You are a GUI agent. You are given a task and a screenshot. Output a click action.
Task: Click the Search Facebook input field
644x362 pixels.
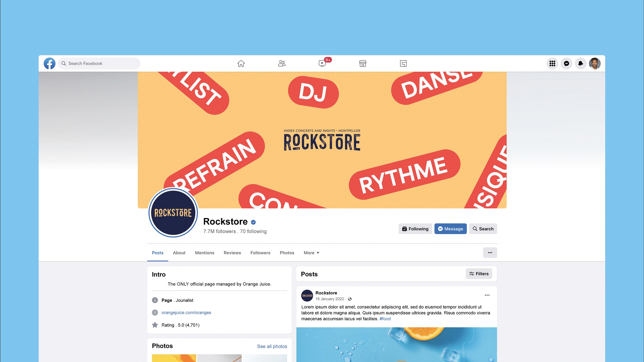coord(99,63)
